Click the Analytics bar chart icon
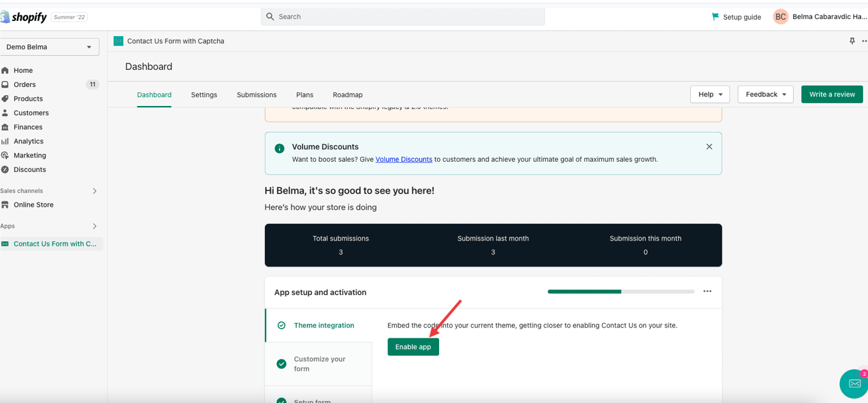 [x=5, y=141]
